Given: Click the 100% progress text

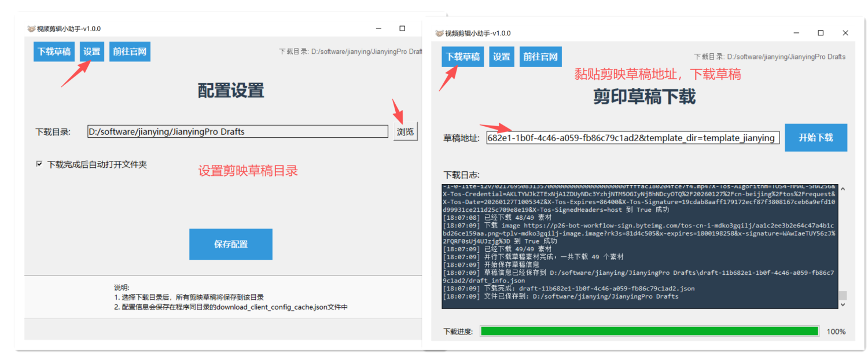Looking at the screenshot, I should pyautogui.click(x=836, y=332).
